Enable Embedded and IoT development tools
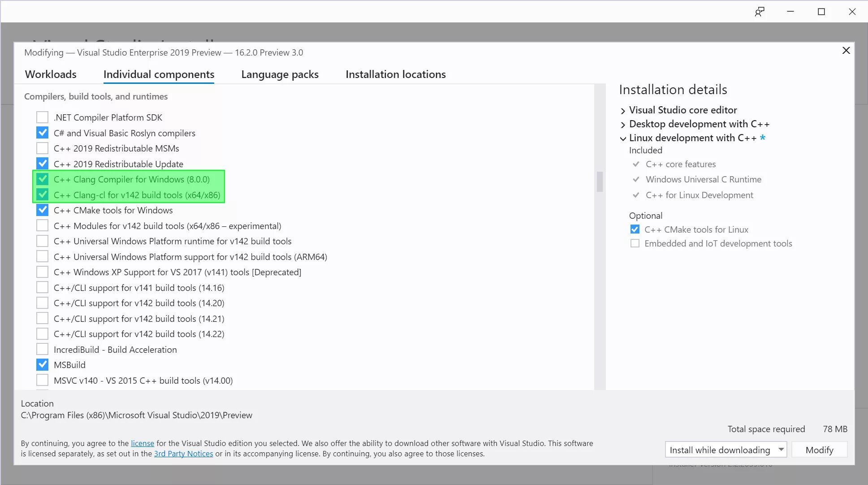Viewport: 868px width, 485px height. click(x=635, y=243)
